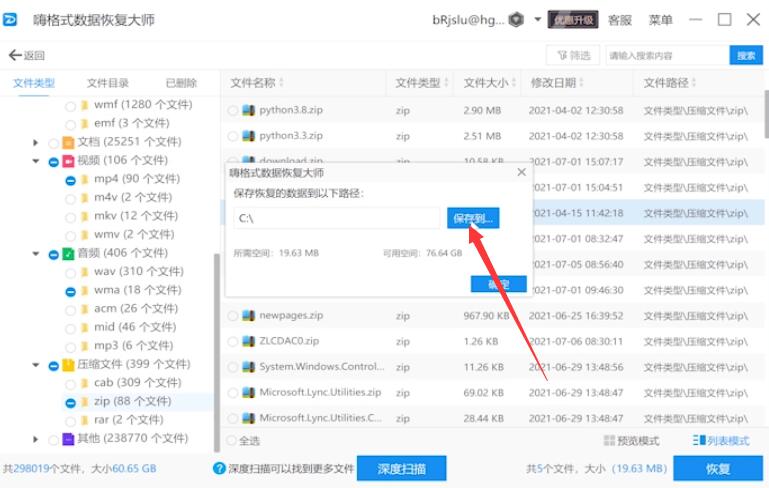
Task: Click the blue 搜索 button
Action: 746,55
